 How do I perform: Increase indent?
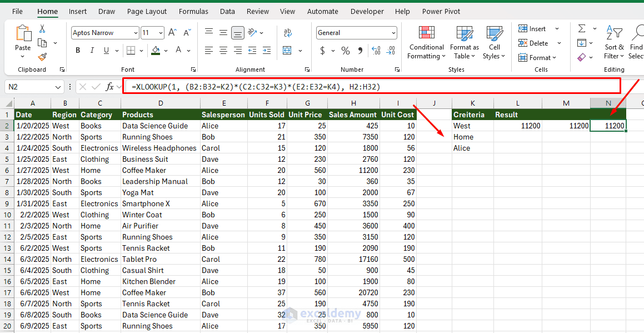(267, 50)
